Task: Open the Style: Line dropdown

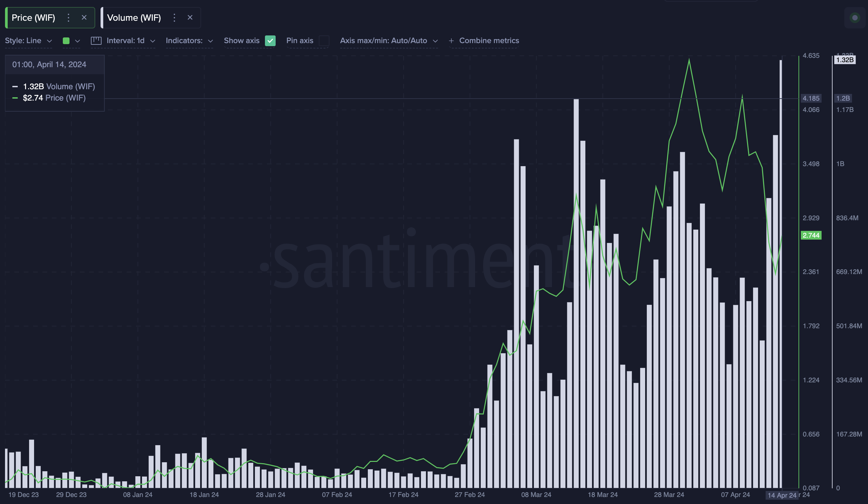Action: [x=28, y=40]
